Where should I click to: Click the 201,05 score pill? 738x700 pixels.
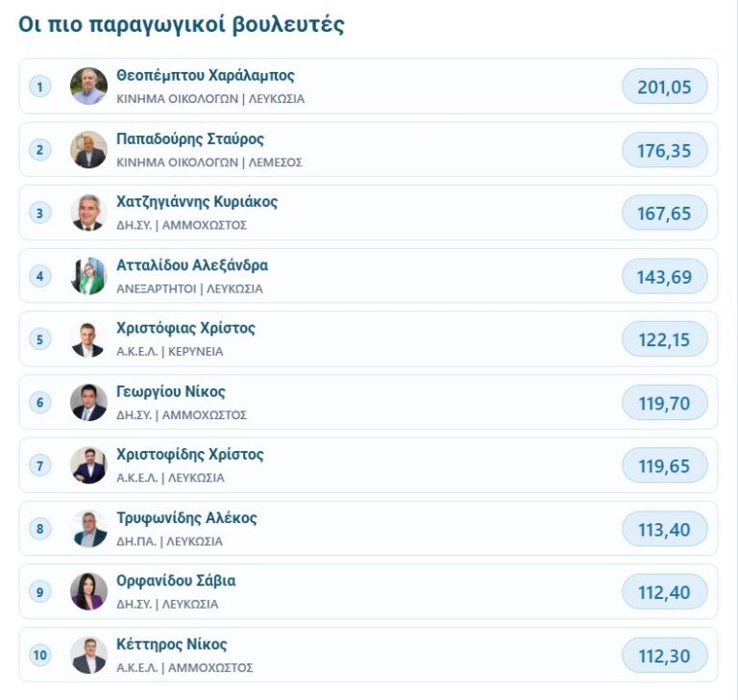(x=665, y=87)
